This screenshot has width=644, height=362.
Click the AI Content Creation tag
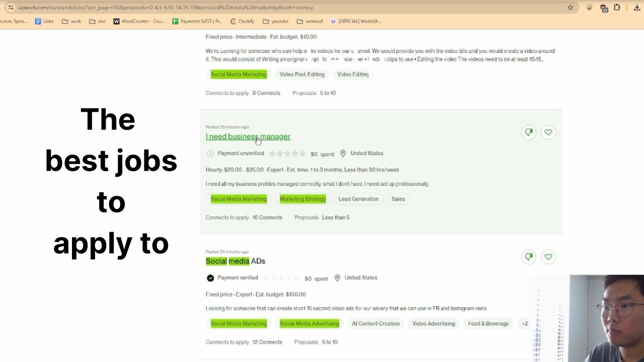[x=375, y=324]
